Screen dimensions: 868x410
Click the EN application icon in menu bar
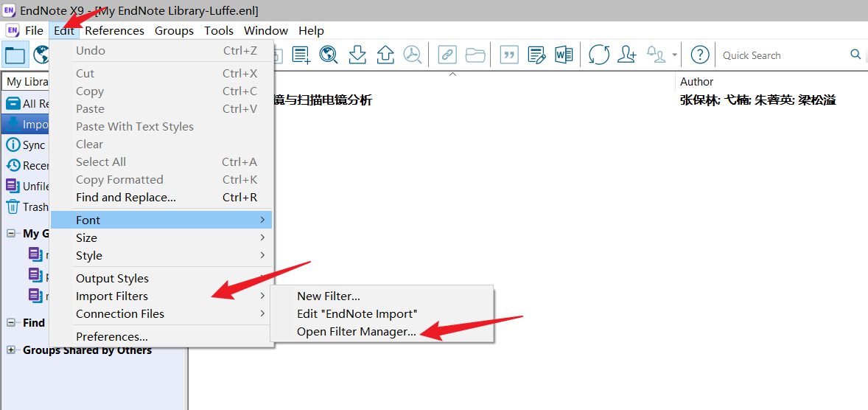(13, 30)
